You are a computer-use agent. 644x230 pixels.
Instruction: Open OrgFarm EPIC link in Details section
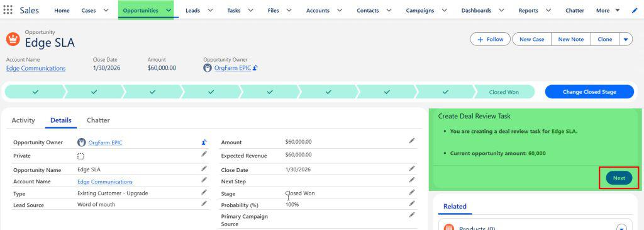pyautogui.click(x=105, y=143)
